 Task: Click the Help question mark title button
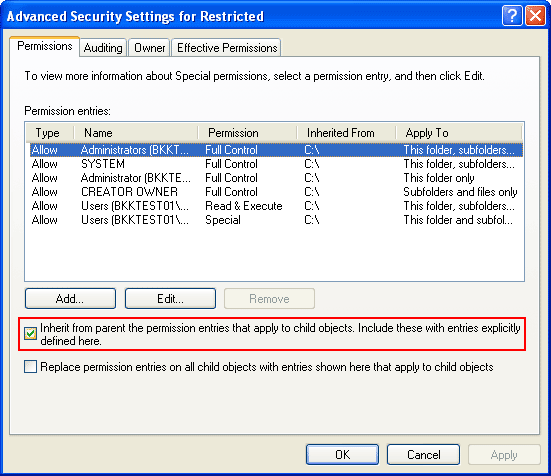point(512,15)
